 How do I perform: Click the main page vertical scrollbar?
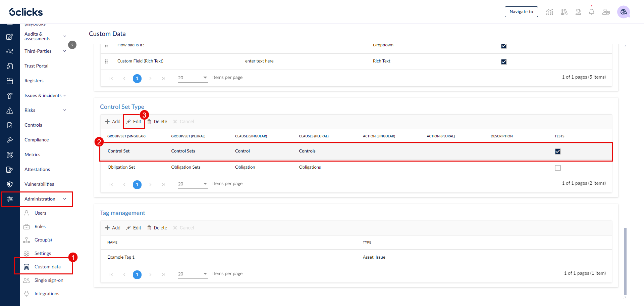coord(625,262)
